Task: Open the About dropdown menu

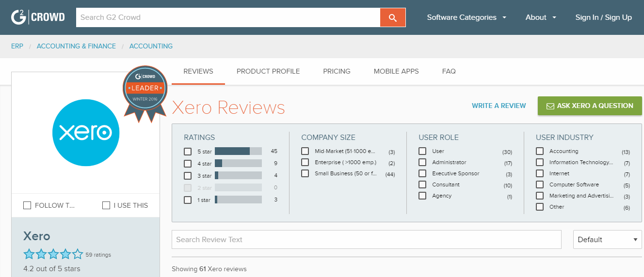Action: pos(541,17)
